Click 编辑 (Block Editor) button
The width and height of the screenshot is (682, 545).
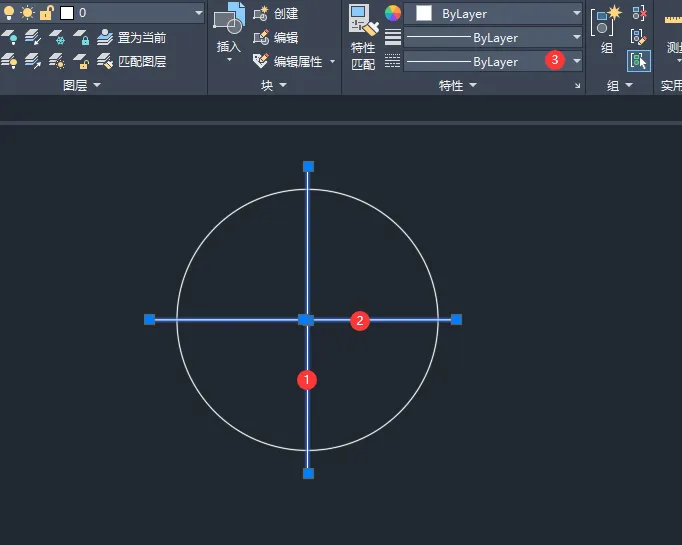pos(276,37)
